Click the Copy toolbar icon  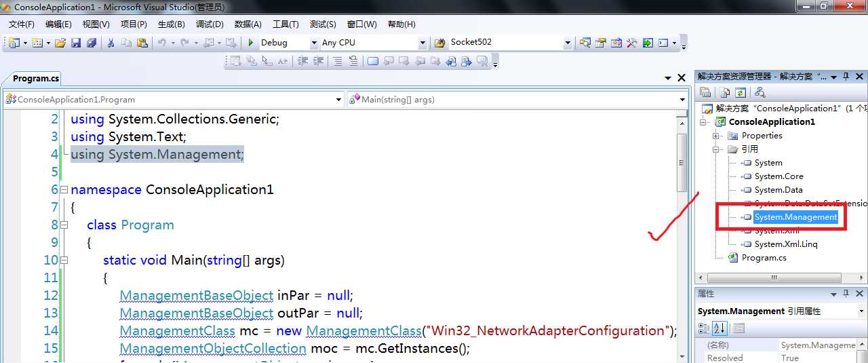click(127, 43)
